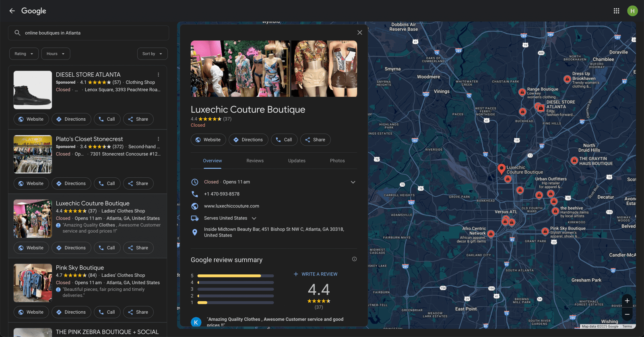
Task: Click the clock icon by opening hours
Action: tap(195, 182)
